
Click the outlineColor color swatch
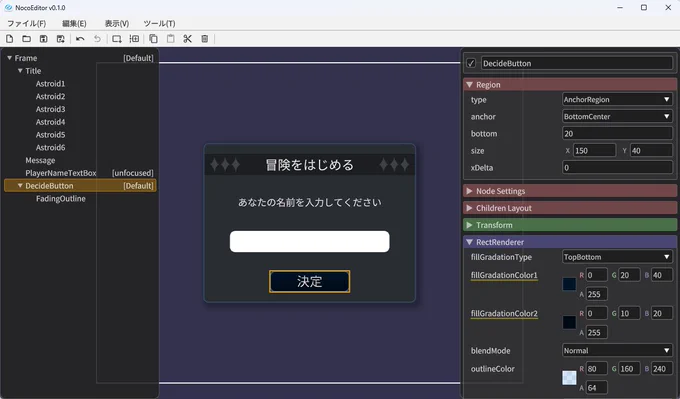(x=569, y=378)
